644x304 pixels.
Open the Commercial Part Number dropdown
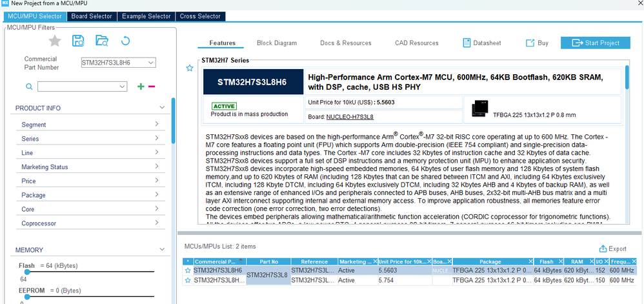click(x=151, y=63)
